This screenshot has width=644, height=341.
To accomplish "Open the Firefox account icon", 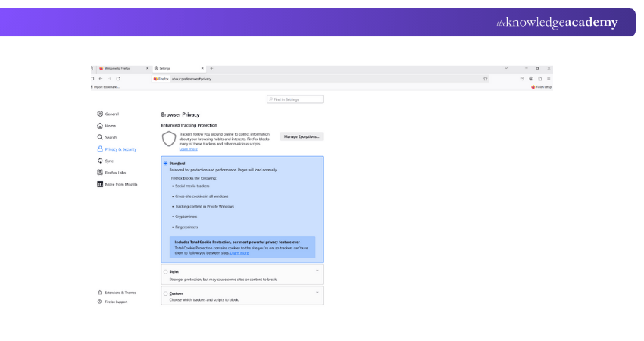I will point(531,79).
